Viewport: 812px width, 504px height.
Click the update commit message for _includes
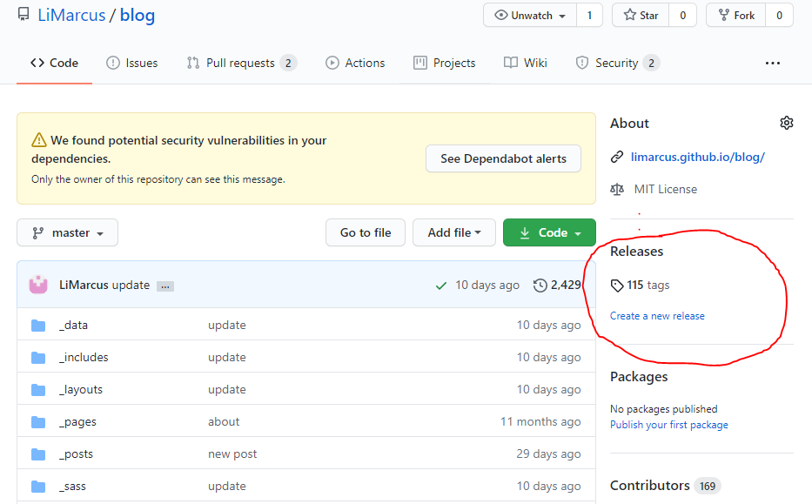tap(227, 358)
